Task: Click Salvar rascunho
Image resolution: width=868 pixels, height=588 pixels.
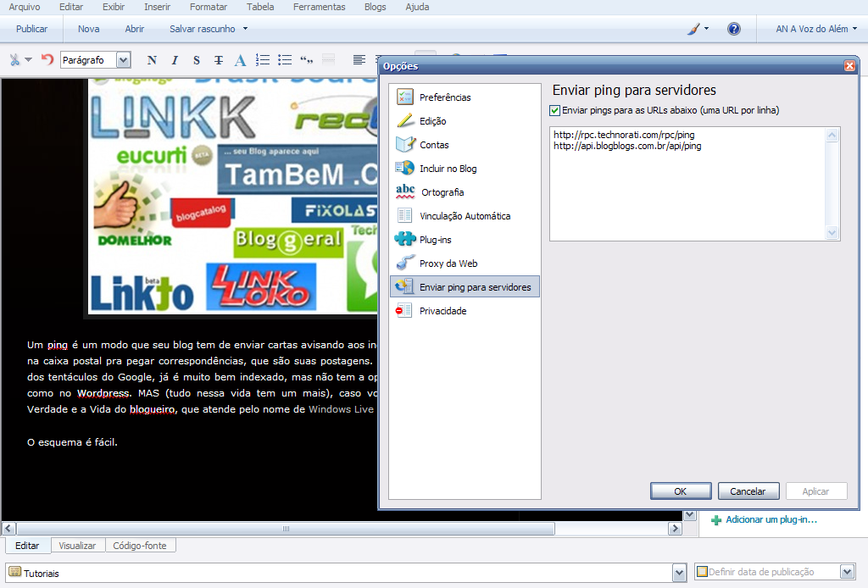Action: coord(202,29)
